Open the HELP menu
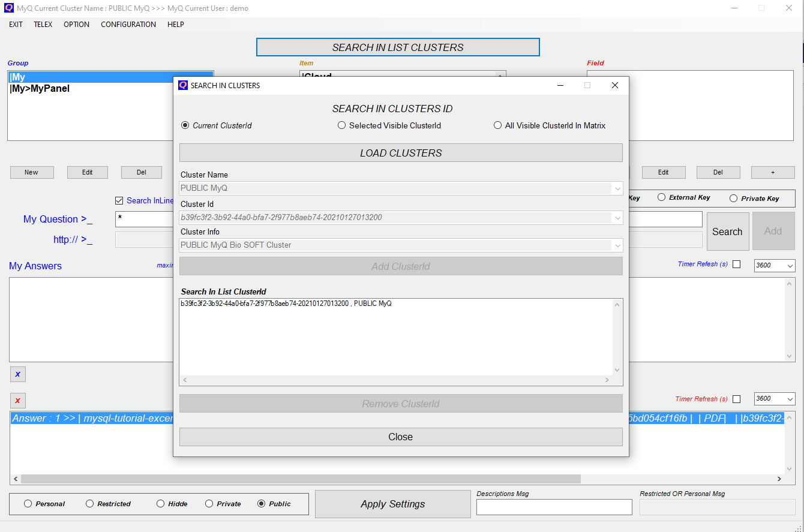The width and height of the screenshot is (804, 532). tap(176, 25)
